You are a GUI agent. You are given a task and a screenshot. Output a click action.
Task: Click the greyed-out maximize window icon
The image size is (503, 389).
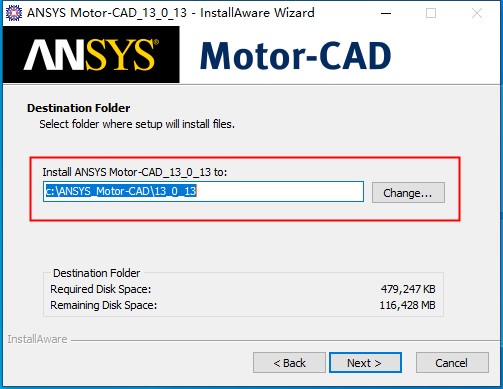pos(431,13)
